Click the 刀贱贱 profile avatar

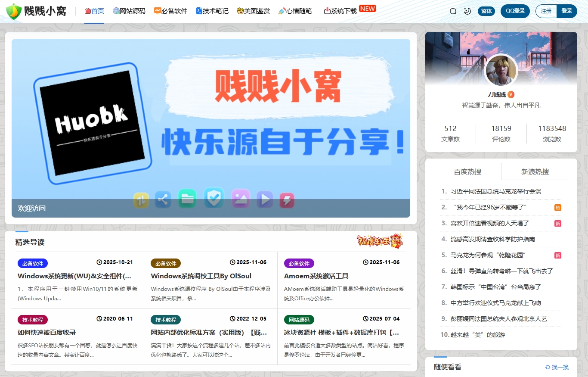point(501,70)
